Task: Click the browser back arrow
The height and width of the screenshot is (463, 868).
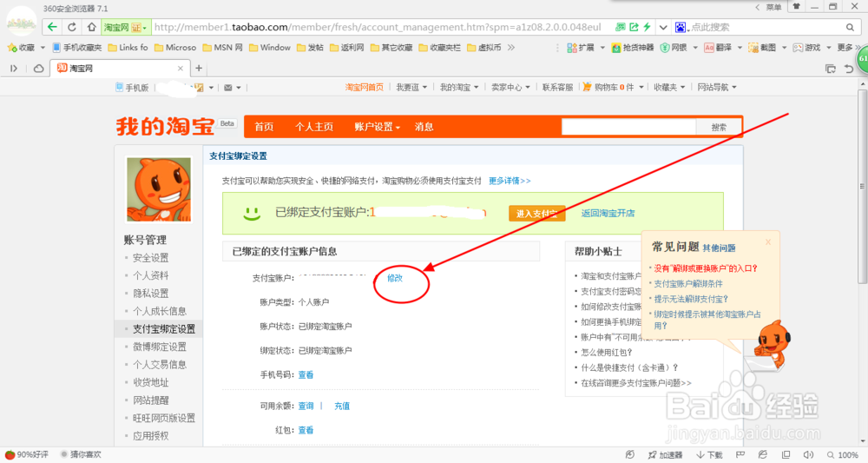Action: tap(52, 27)
